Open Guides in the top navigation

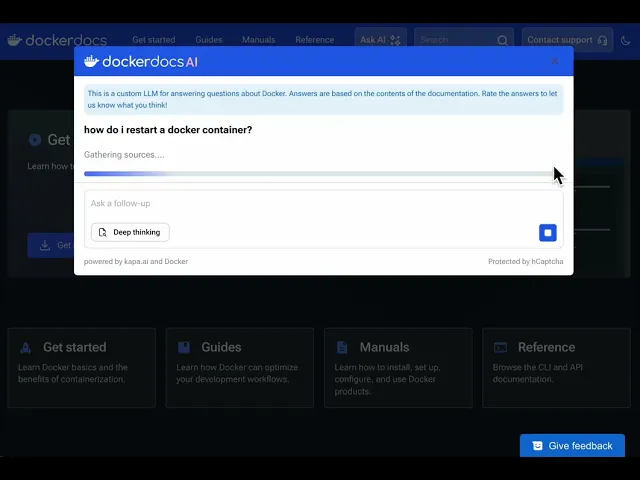point(209,40)
